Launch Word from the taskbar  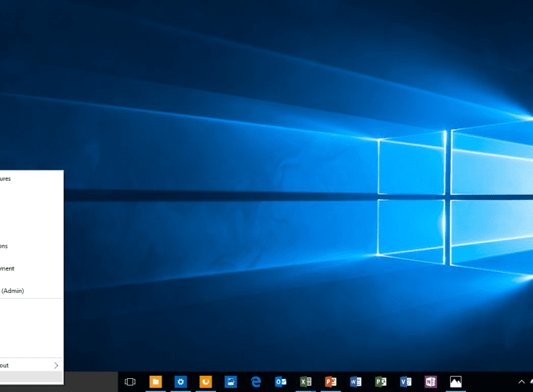click(x=355, y=382)
